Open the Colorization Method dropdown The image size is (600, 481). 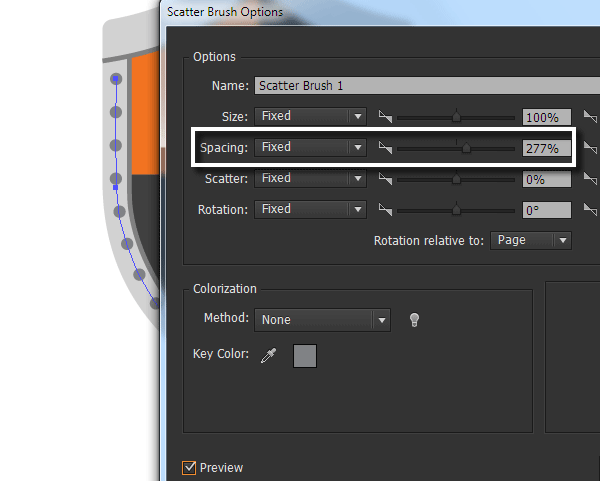(322, 320)
